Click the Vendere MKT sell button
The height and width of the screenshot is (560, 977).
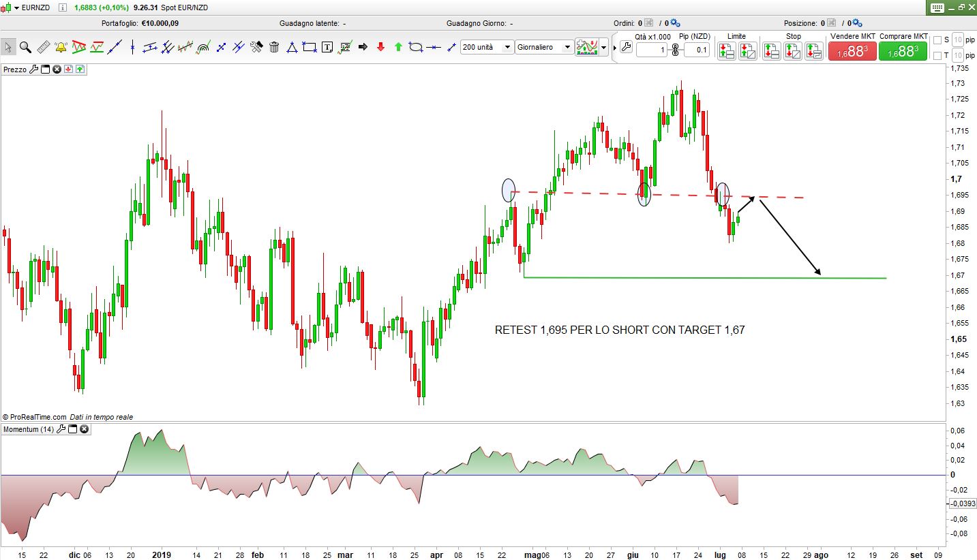coord(852,50)
